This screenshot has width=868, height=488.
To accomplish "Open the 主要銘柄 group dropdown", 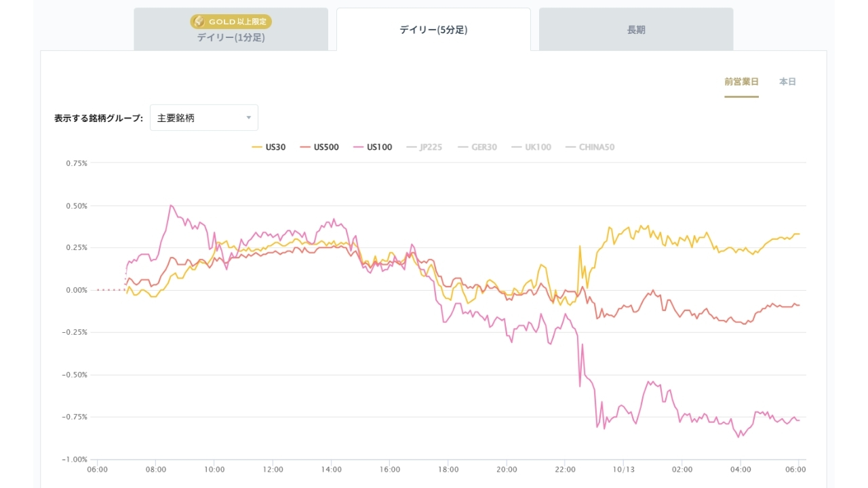I will click(x=204, y=118).
